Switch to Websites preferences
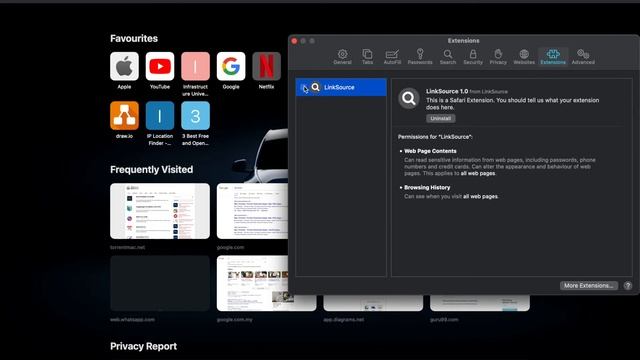 524,57
